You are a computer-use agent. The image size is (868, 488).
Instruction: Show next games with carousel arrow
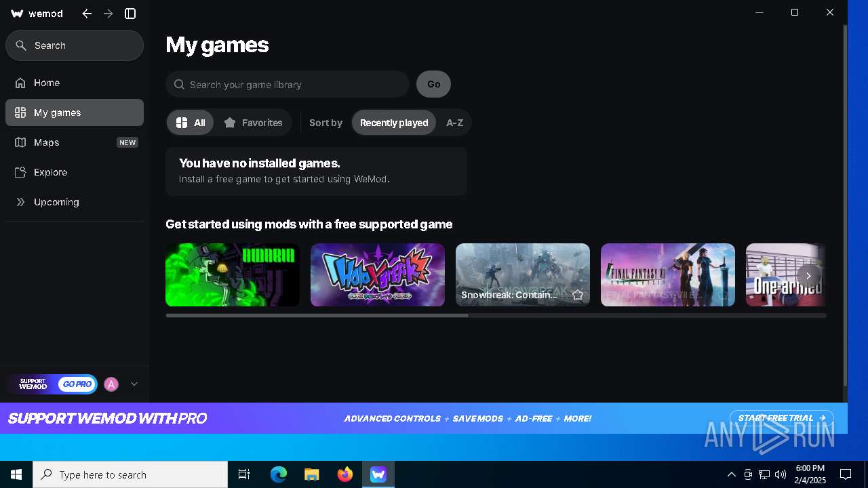point(808,276)
